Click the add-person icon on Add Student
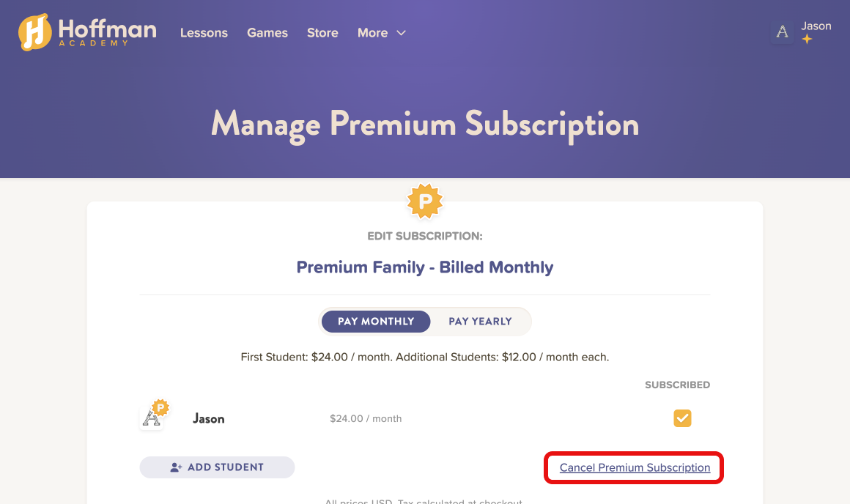This screenshot has height=504, width=850. [x=176, y=467]
